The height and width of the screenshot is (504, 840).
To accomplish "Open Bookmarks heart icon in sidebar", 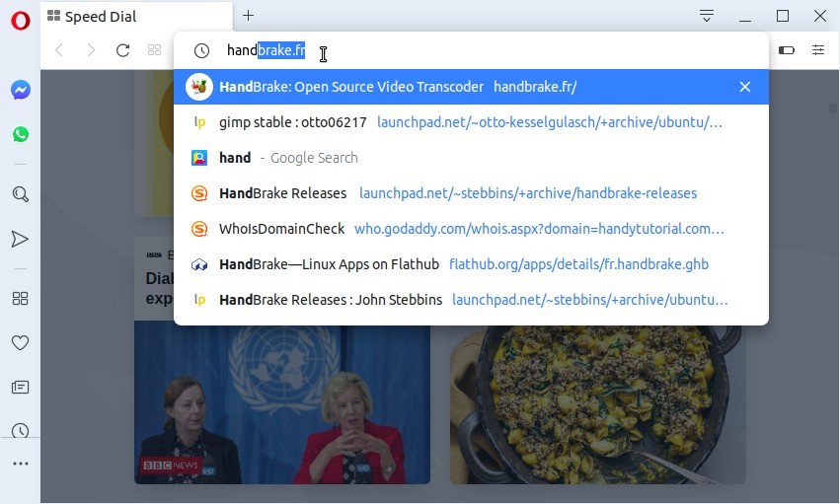I will [21, 342].
